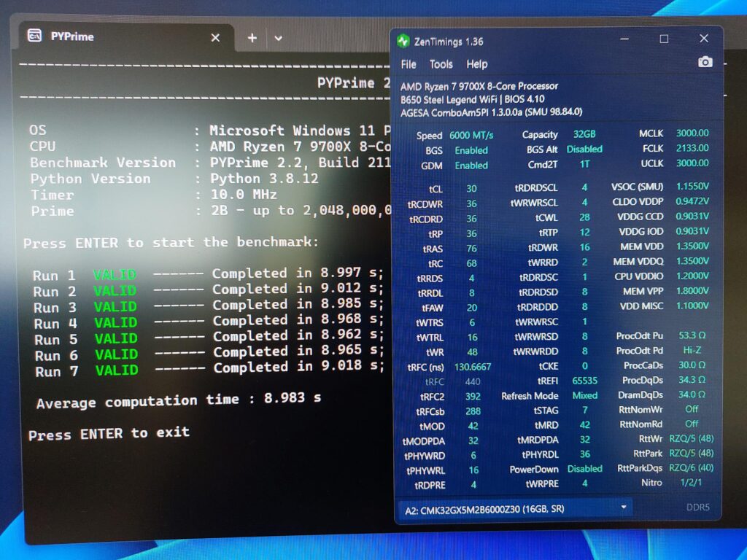Click the tPHYRDL value 36

click(x=584, y=454)
